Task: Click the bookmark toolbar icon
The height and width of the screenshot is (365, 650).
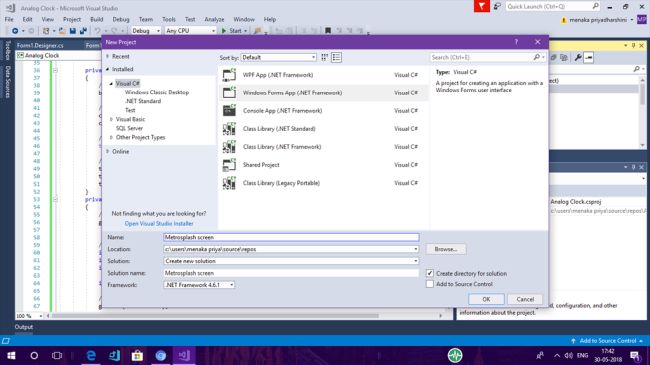Action: (327, 31)
